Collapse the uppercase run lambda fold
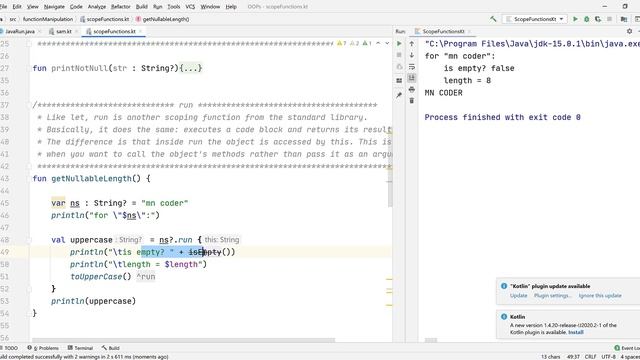The image size is (640, 360). pos(29,240)
